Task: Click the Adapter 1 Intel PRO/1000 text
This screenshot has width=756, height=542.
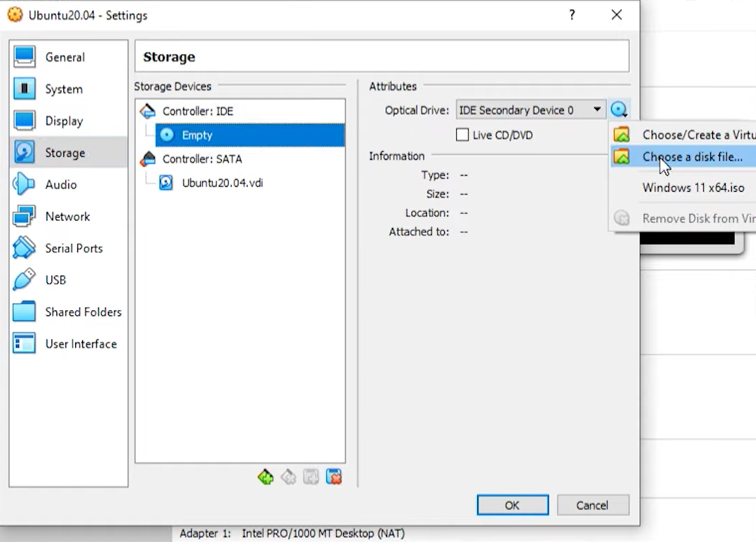Action: [x=292, y=533]
